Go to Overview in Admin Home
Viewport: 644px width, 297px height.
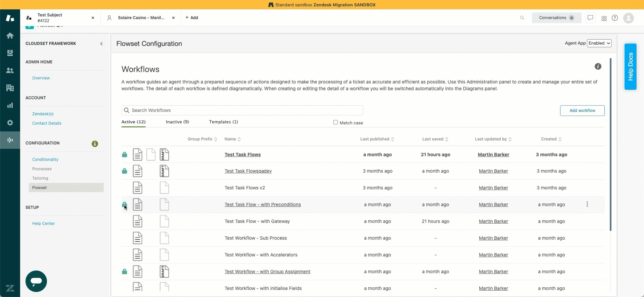[x=41, y=78]
